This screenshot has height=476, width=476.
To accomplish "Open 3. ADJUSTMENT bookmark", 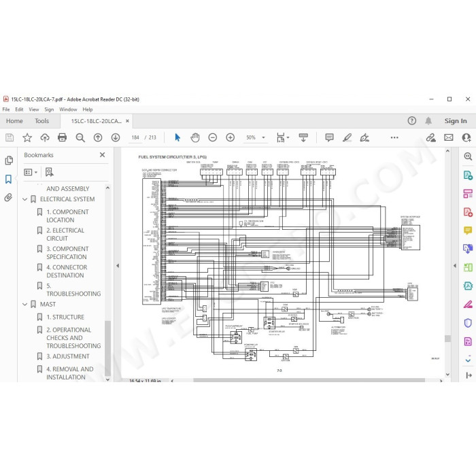I will coord(68,356).
